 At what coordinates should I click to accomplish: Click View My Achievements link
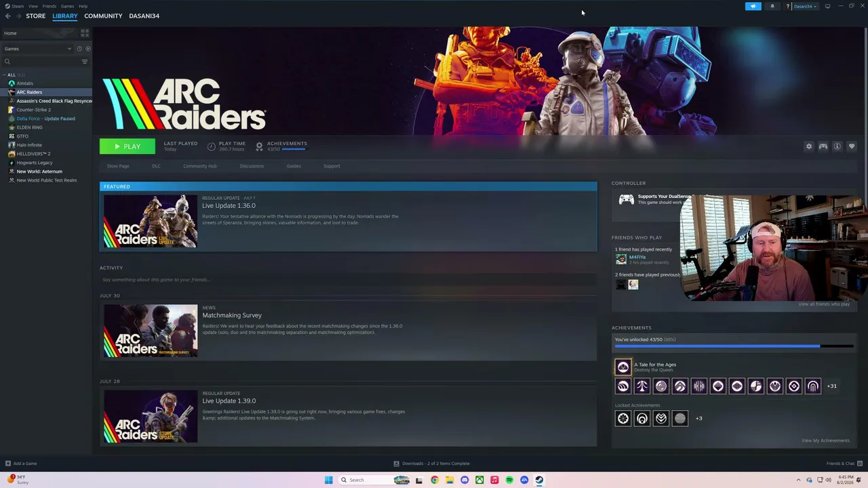(825, 441)
